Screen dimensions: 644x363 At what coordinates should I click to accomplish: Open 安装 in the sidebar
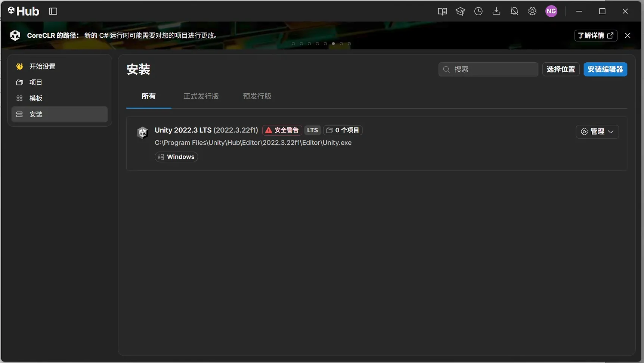59,114
